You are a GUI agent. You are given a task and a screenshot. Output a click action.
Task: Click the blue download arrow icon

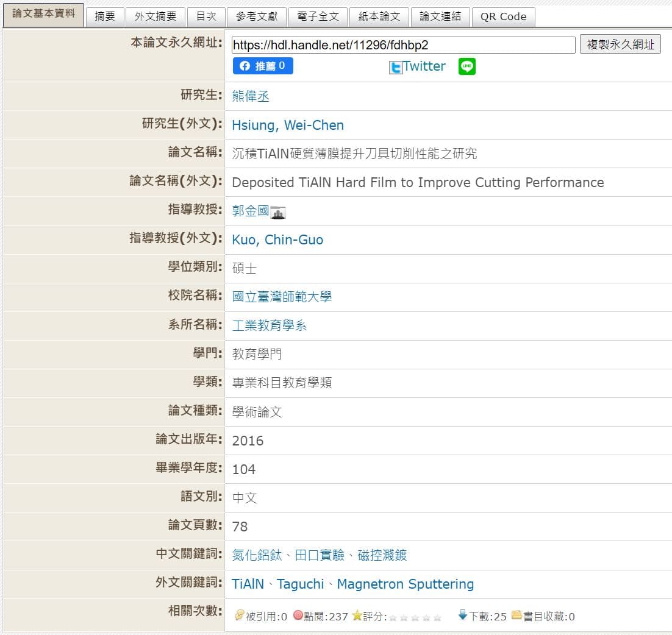(463, 615)
